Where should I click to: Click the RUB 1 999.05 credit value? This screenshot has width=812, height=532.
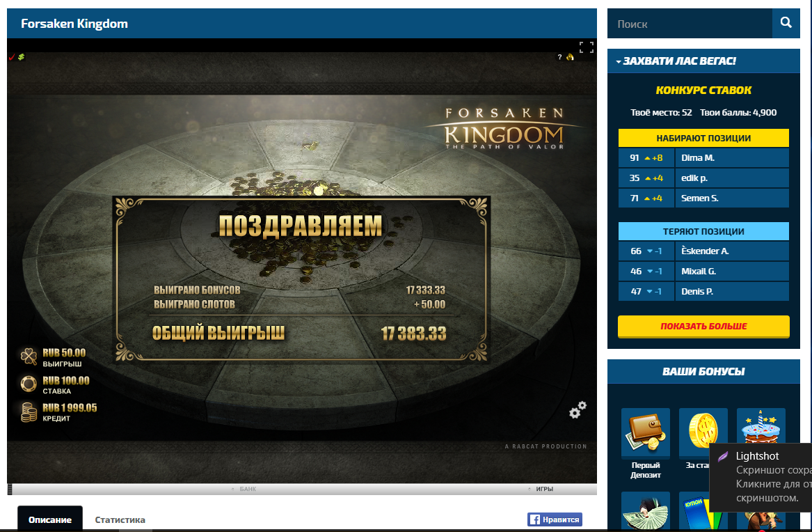point(70,407)
